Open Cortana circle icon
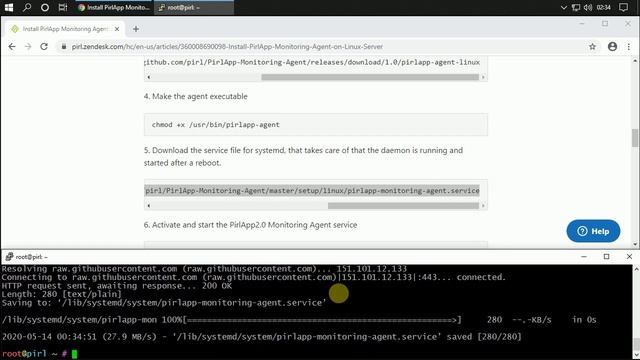This screenshot has height=360, width=640. tap(45, 7)
